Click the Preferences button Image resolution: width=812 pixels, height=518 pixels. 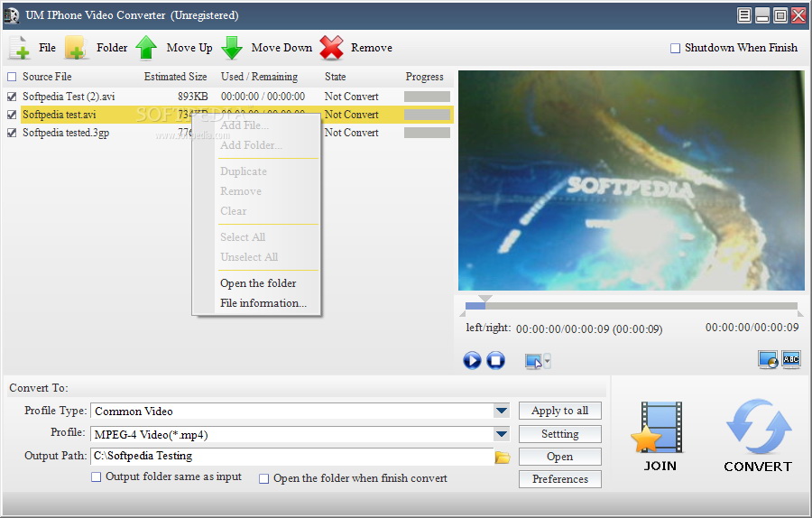pos(559,479)
